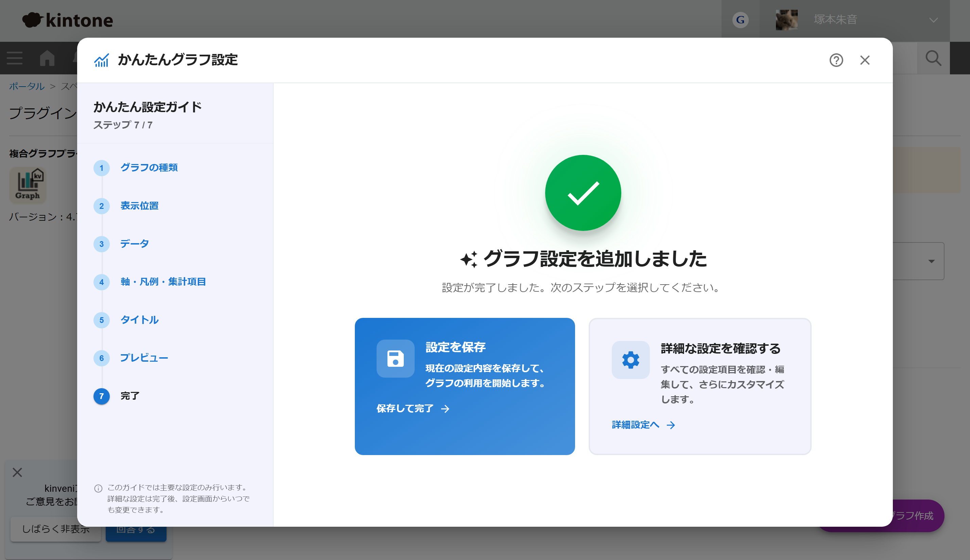Click the Graph plugin thumbnail icon
The width and height of the screenshot is (970, 560).
point(28,185)
